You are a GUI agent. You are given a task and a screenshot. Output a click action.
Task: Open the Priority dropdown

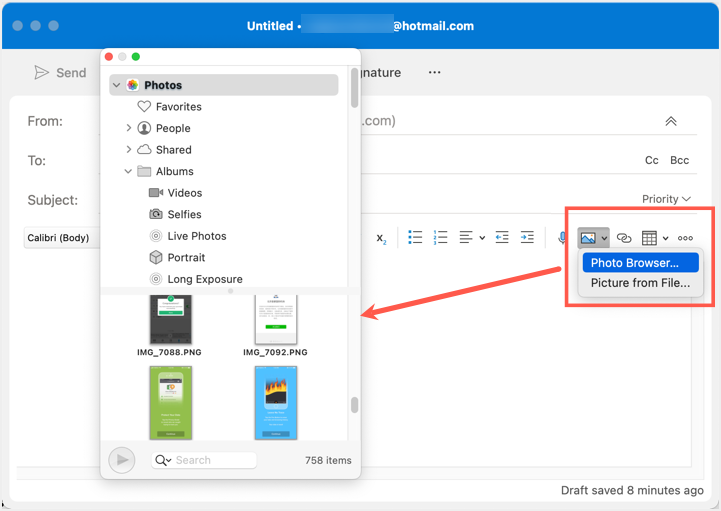point(666,199)
